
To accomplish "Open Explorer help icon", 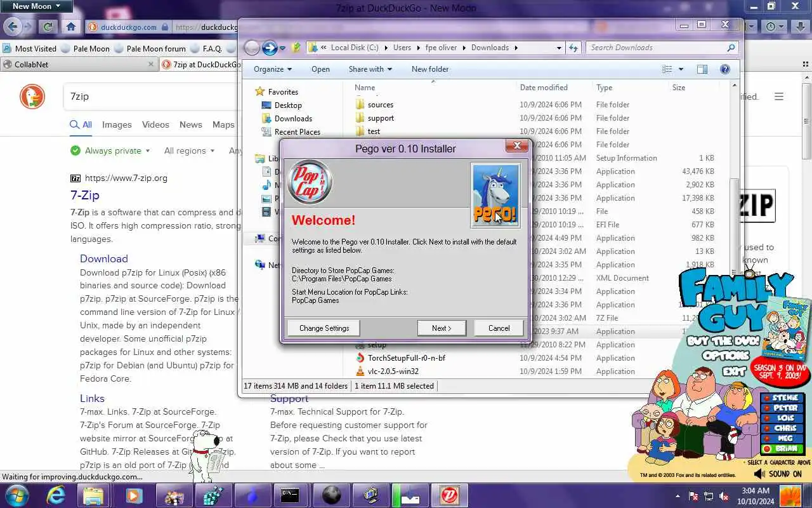I will [x=725, y=69].
